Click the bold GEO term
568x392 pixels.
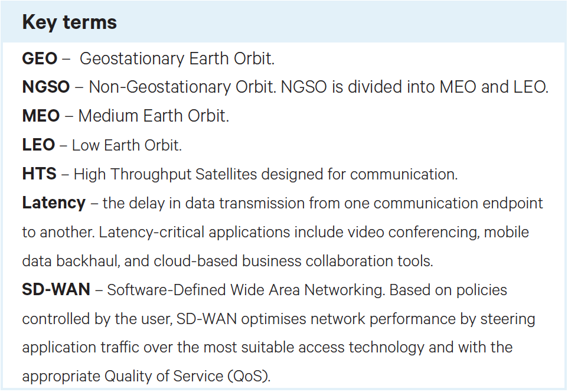pos(40,58)
